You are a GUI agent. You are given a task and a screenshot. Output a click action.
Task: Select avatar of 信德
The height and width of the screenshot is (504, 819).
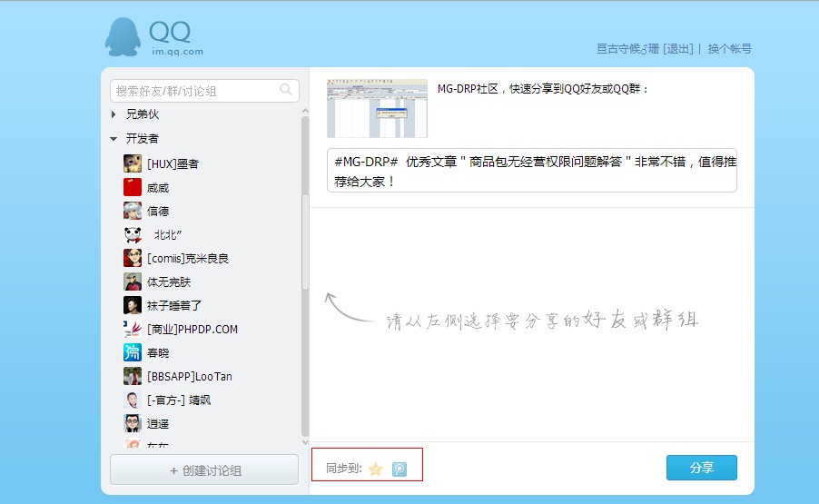[133, 211]
